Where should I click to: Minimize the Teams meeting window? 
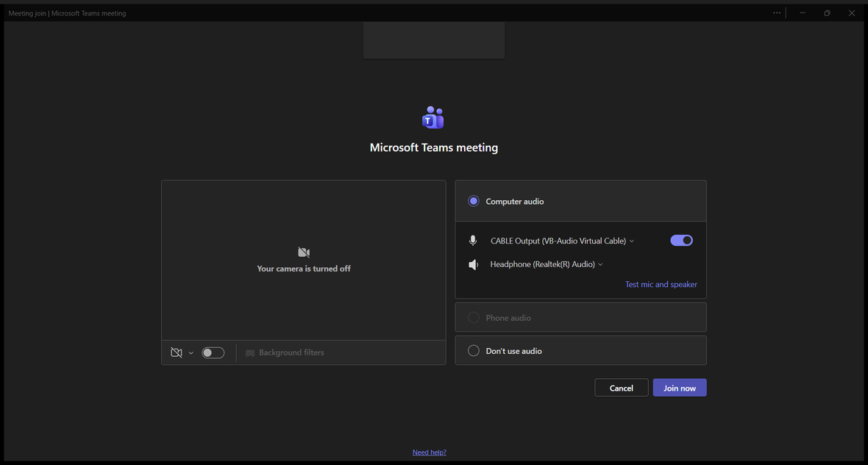click(x=802, y=13)
